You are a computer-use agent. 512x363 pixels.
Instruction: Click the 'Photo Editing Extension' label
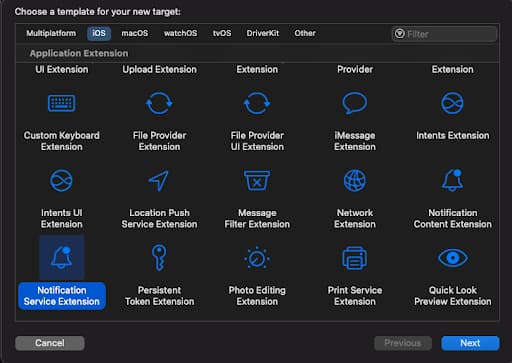[x=257, y=296]
